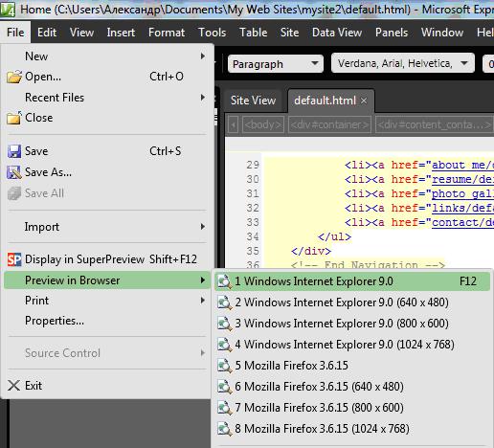Expand the Import submenu arrow
Screen dimensions: 494x448
coord(203,227)
